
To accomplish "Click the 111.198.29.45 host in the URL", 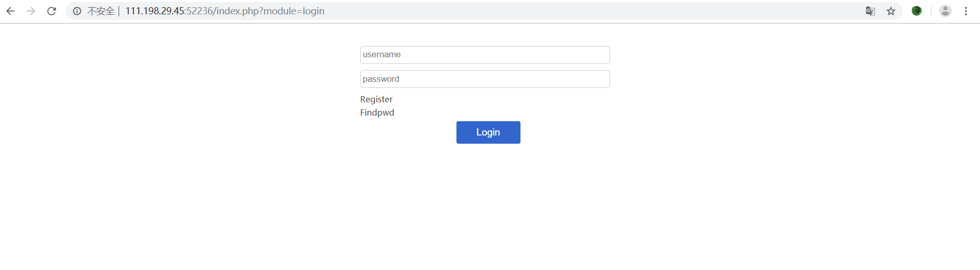I will [155, 11].
